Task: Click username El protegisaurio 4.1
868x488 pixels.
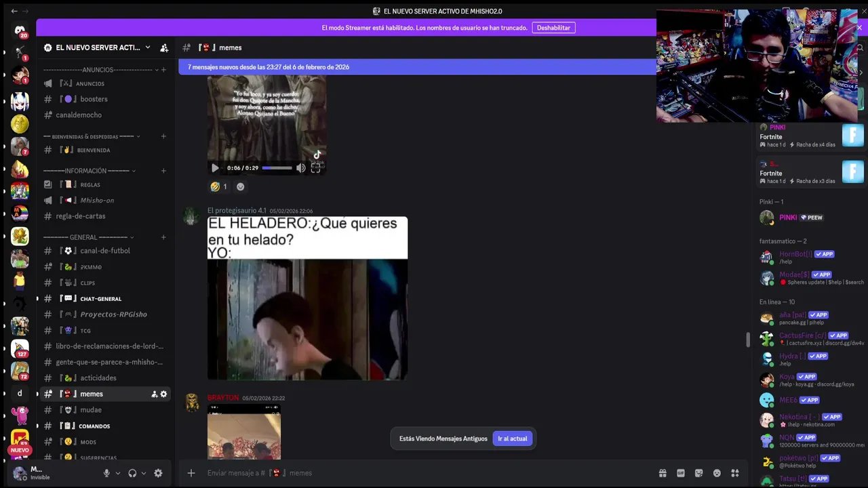Action: coord(237,211)
